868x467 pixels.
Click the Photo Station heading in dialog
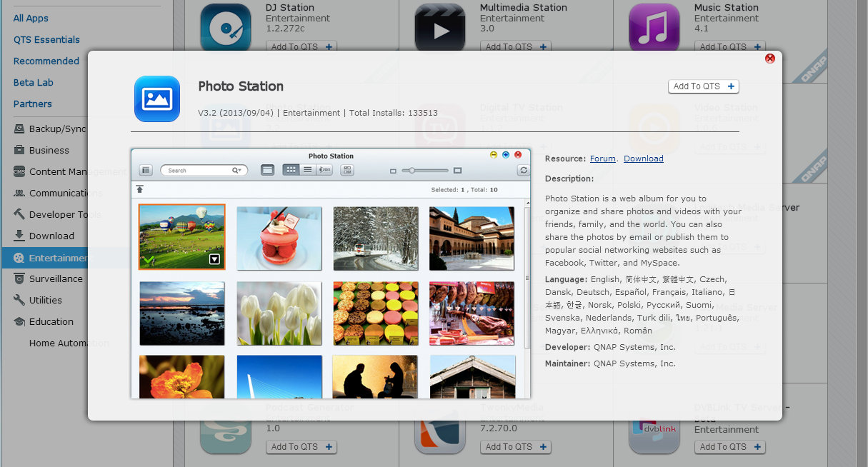pyautogui.click(x=241, y=86)
